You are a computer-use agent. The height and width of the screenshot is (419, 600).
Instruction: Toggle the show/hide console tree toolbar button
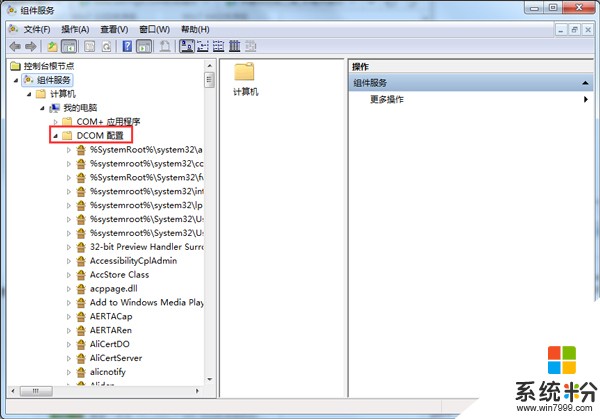click(x=69, y=47)
